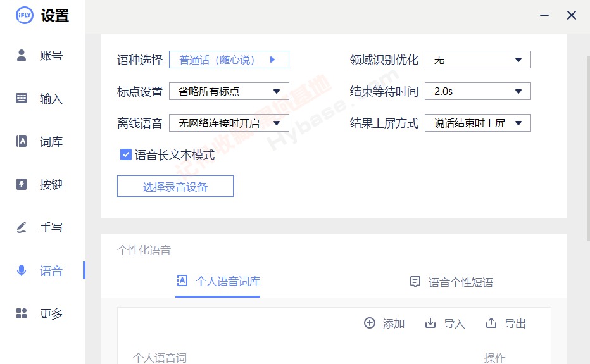Switch to the 语音个性短语 tab
This screenshot has height=364, width=590.
point(451,282)
